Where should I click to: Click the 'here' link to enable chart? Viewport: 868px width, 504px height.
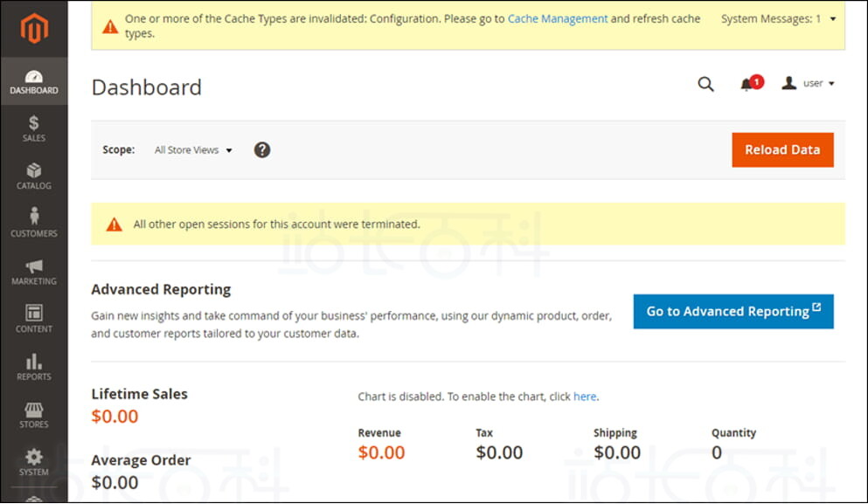click(585, 397)
